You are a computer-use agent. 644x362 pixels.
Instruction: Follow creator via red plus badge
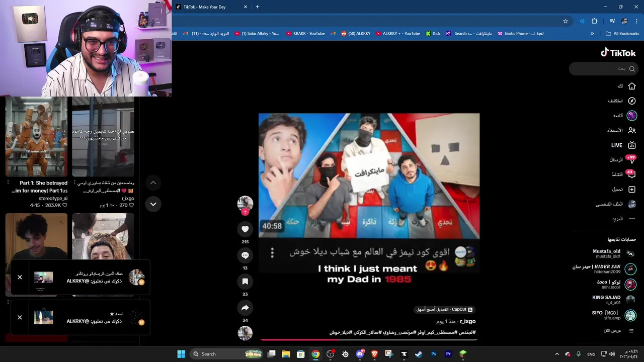(x=245, y=212)
